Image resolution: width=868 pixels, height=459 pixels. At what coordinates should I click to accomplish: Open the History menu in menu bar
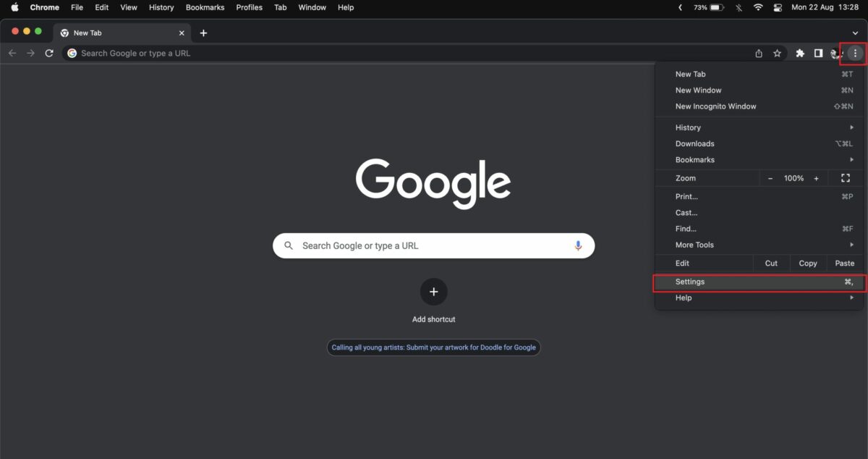coord(161,7)
